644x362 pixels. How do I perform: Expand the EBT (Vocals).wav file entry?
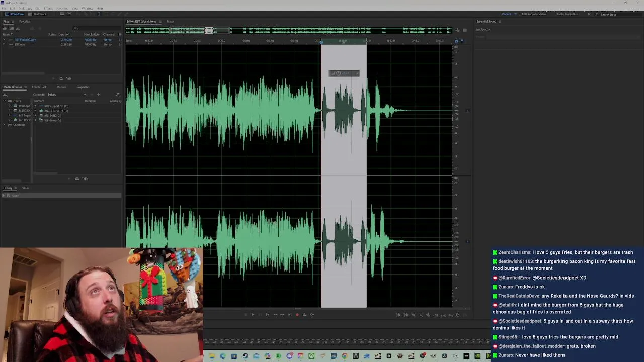point(4,40)
